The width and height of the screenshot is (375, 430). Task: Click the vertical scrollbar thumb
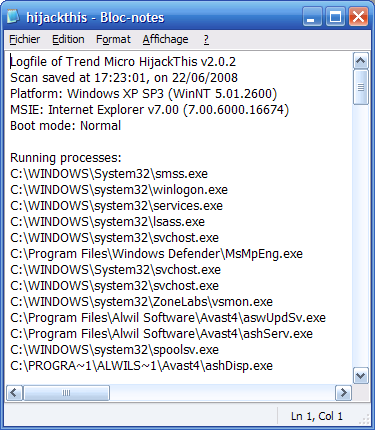(361, 87)
